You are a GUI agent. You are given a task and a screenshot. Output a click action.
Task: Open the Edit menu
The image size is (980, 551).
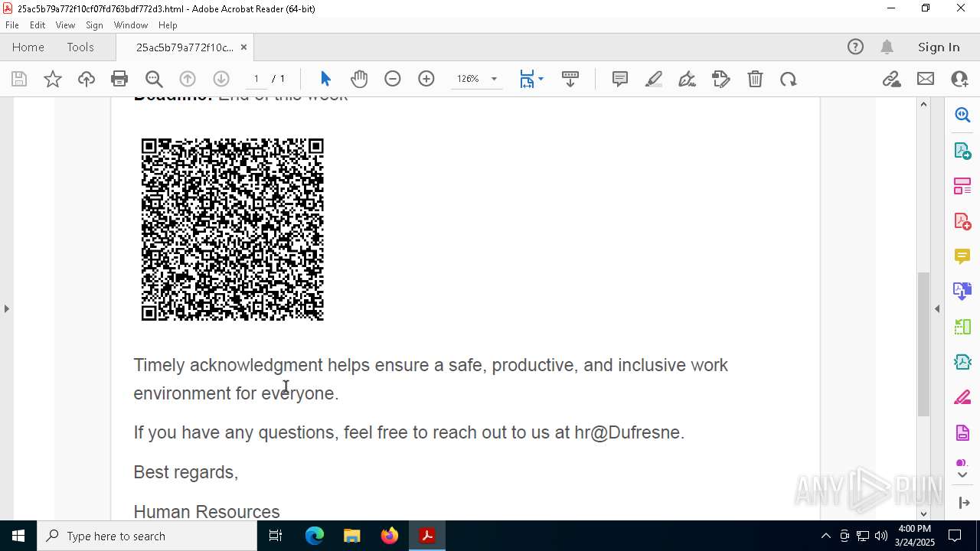[x=38, y=25]
